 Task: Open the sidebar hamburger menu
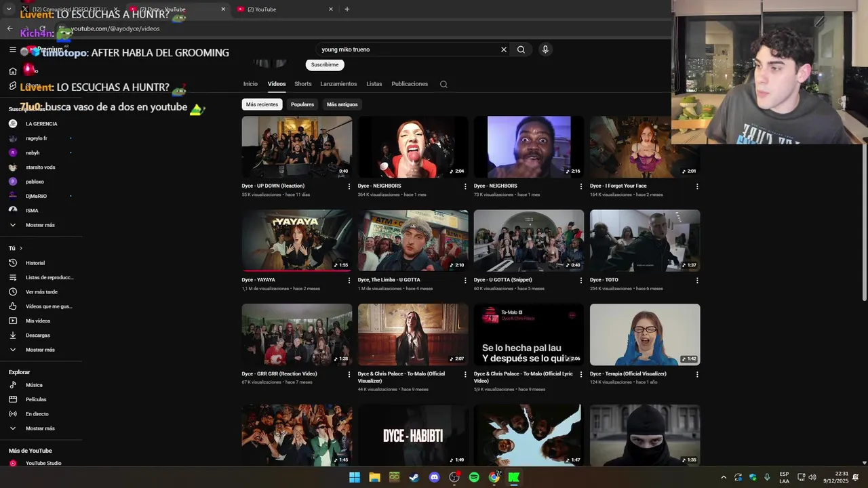tap(13, 49)
